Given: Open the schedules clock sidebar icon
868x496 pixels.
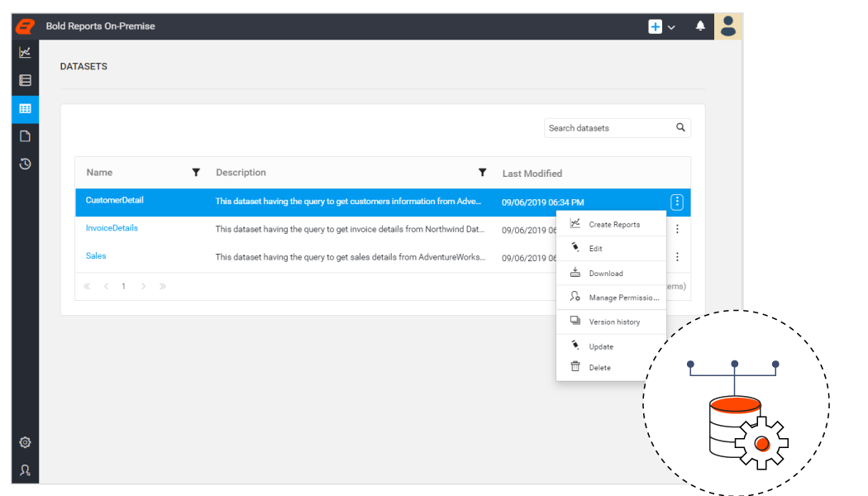Looking at the screenshot, I should tap(25, 164).
